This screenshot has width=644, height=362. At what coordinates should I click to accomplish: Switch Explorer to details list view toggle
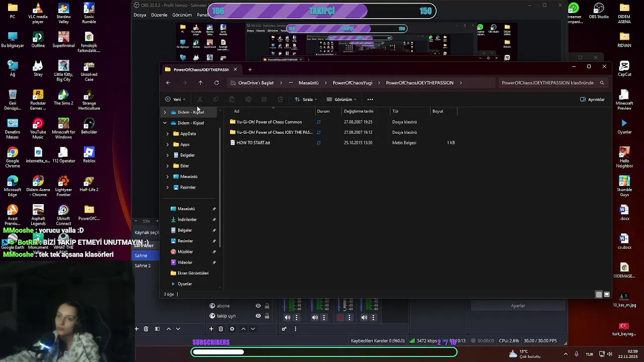[599, 295]
